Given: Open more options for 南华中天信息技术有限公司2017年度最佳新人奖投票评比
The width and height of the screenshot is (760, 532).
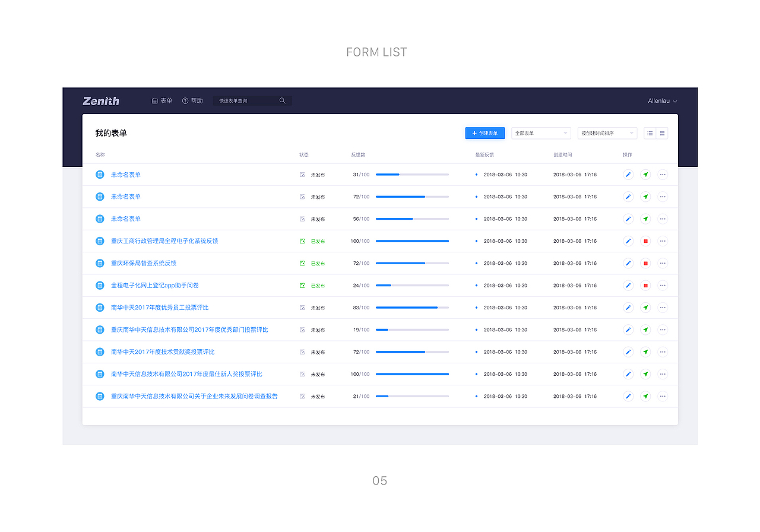Looking at the screenshot, I should click(663, 374).
